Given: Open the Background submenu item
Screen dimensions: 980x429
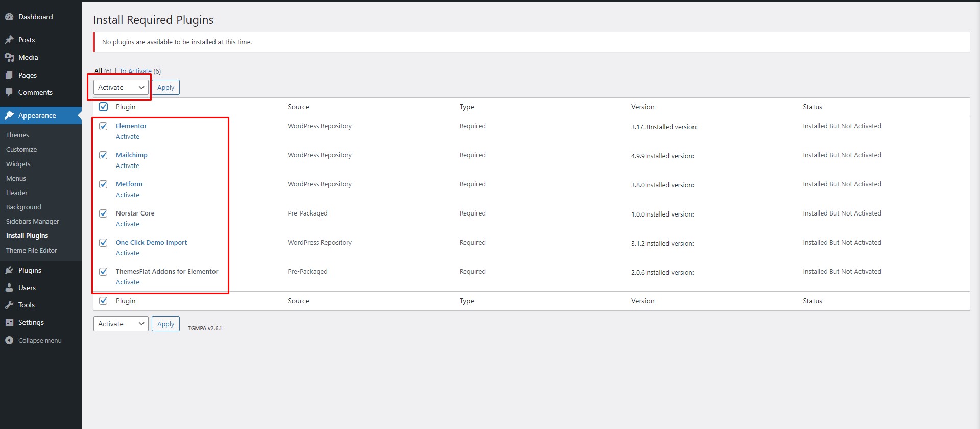Looking at the screenshot, I should tap(23, 207).
